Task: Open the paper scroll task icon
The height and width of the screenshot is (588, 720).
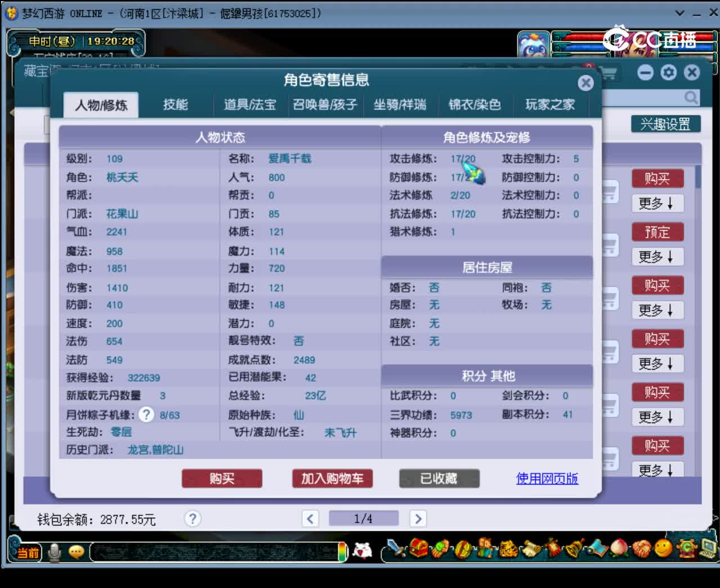Action: (532, 549)
